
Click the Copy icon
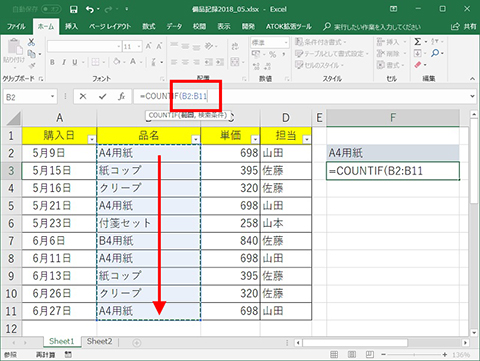31,54
